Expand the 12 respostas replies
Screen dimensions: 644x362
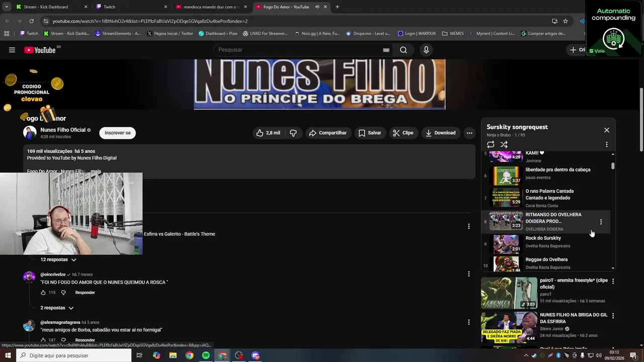point(58,259)
